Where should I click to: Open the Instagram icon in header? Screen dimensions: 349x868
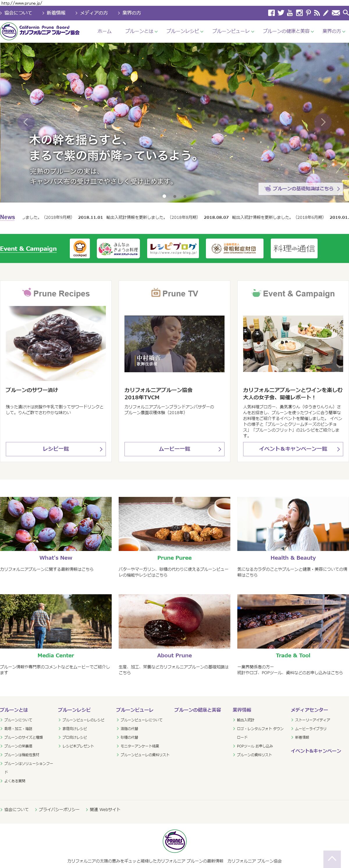pyautogui.click(x=299, y=13)
